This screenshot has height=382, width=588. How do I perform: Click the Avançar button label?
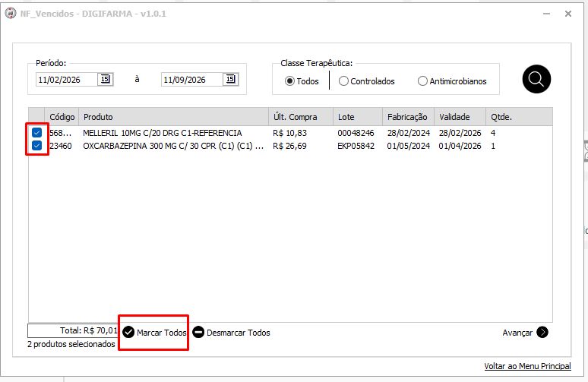pos(517,333)
